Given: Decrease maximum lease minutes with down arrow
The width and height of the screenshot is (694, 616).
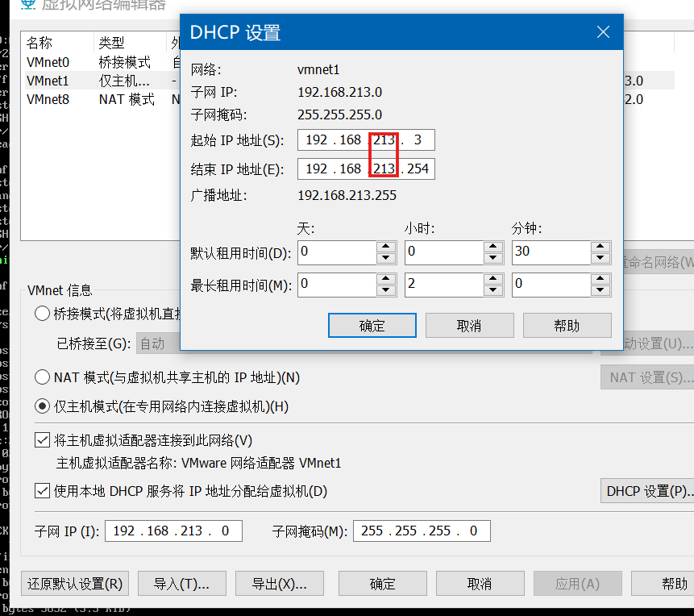Looking at the screenshot, I should click(600, 290).
